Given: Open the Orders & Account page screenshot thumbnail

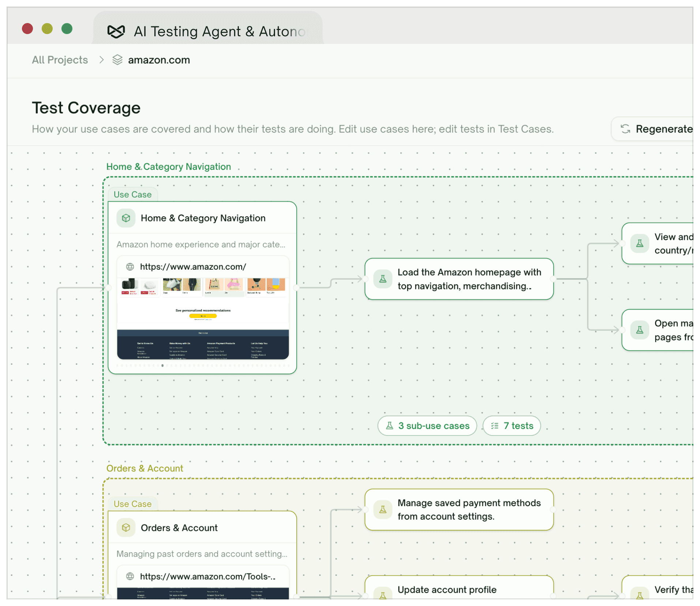Looking at the screenshot, I should [x=203, y=593].
